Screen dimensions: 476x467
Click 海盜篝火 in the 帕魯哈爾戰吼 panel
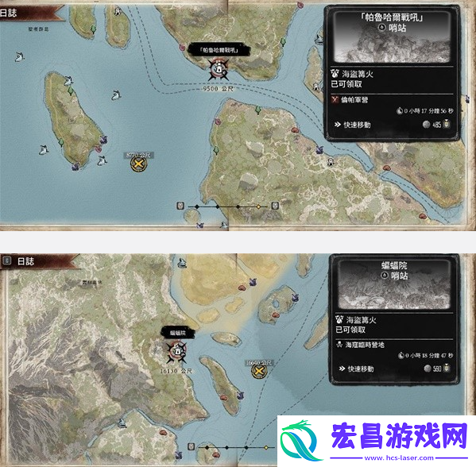coord(358,74)
